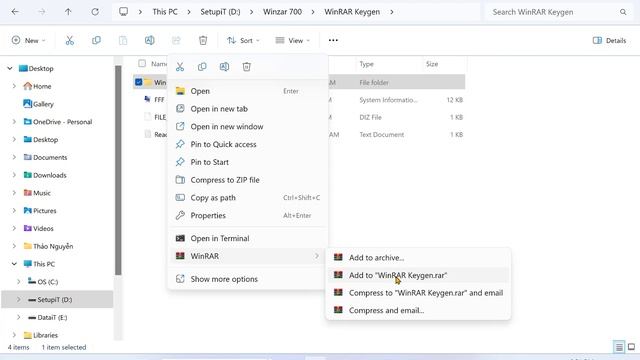Expand the Documents tree node
Viewport: 640px width, 360px height.
14,157
